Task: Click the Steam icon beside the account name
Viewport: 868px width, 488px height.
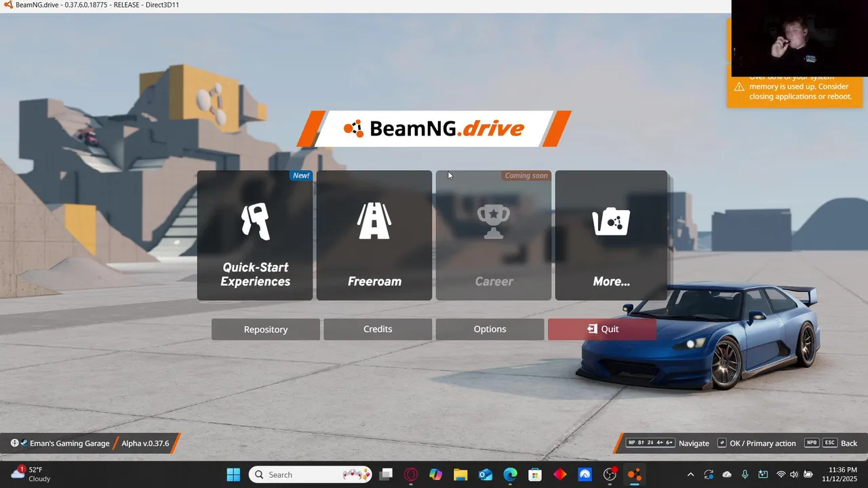Action: 24,443
